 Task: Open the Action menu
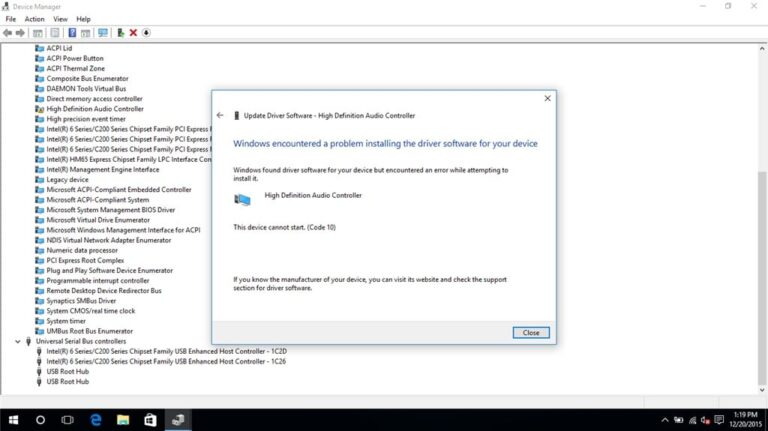click(34, 19)
